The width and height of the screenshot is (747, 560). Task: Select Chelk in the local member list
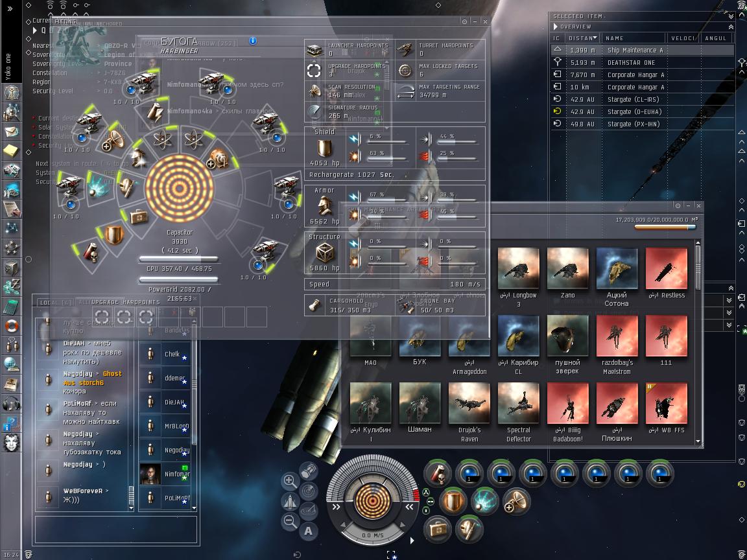tap(165, 354)
